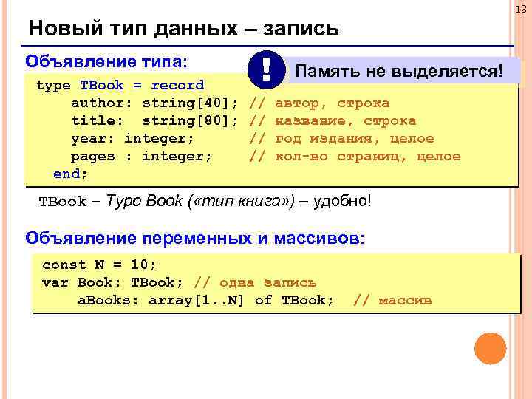Click the comment "// название, строка"
Screen dimensions: 532x399
[x=332, y=120]
